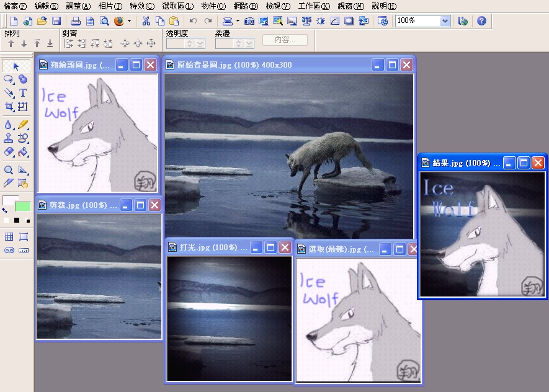Select the Lasso selection tool
Viewport: 549px width, 392px height.
click(x=9, y=79)
